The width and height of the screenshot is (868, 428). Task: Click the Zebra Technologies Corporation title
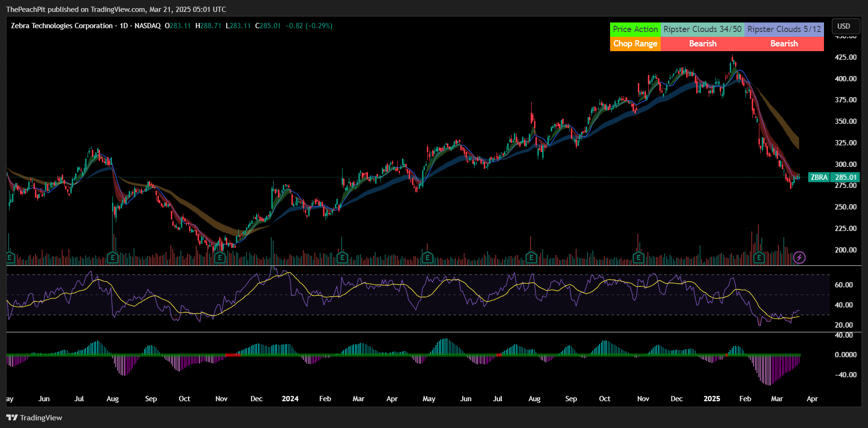pyautogui.click(x=62, y=26)
